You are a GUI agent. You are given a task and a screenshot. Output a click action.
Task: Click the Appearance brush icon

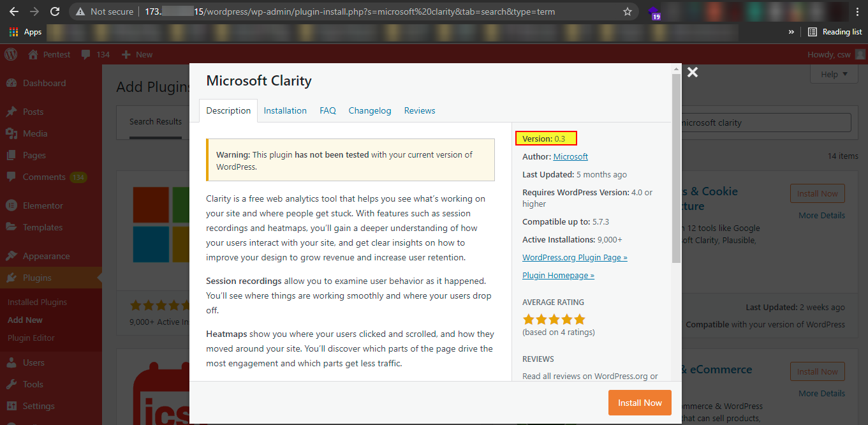(x=11, y=256)
